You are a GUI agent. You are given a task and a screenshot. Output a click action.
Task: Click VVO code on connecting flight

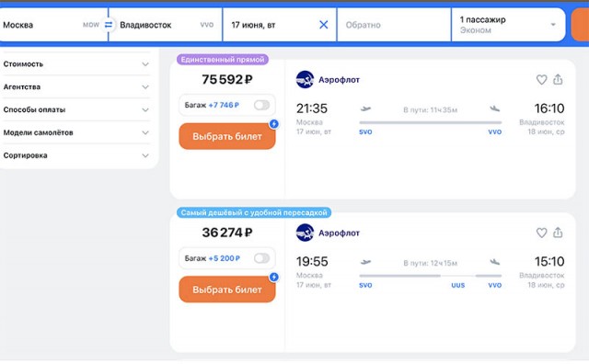click(495, 285)
